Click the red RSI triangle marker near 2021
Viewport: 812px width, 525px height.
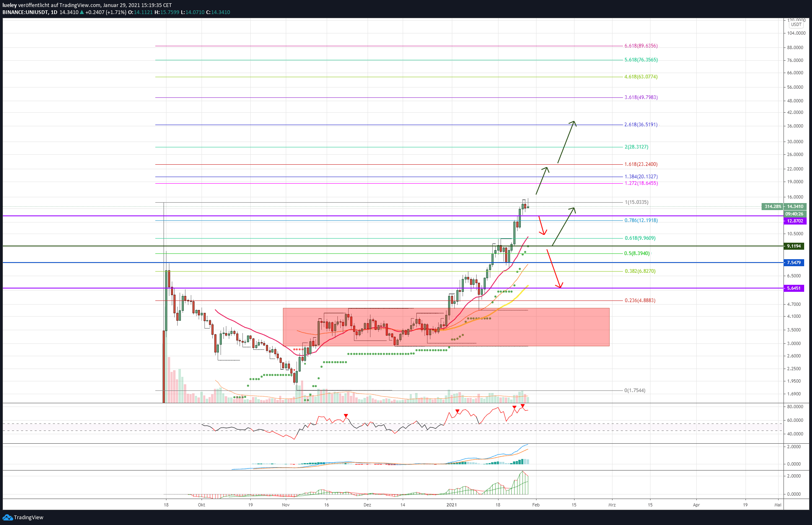tap(457, 411)
